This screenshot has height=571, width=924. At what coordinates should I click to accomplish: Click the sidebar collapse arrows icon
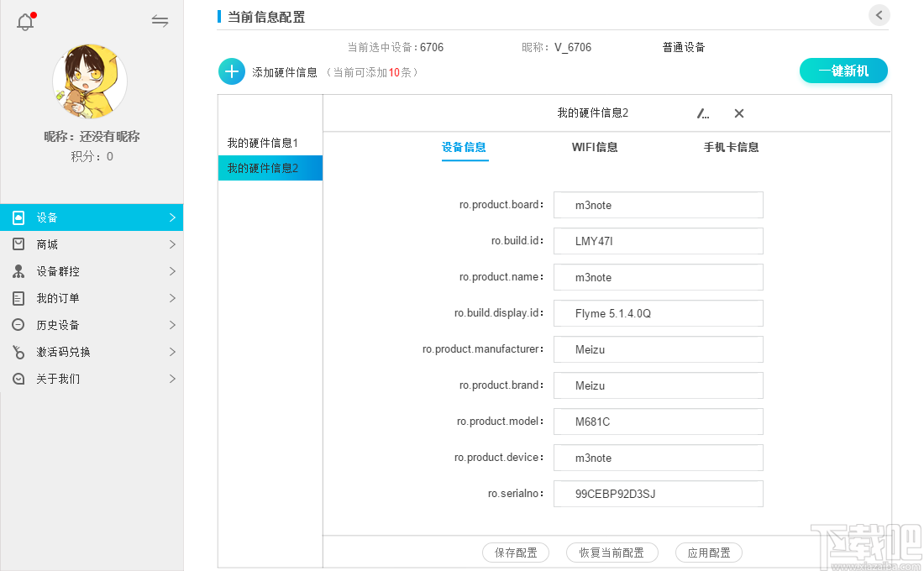pos(160,21)
